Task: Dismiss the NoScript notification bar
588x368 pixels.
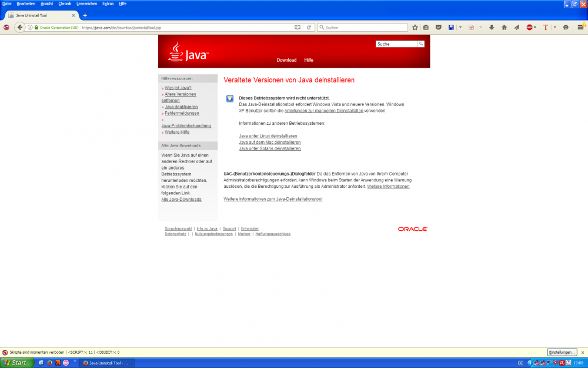Action: pyautogui.click(x=582, y=353)
